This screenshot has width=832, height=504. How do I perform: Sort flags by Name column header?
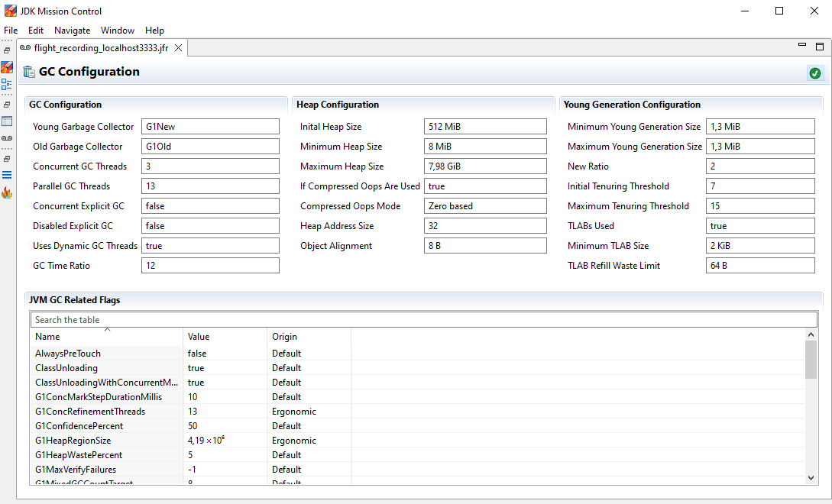point(107,336)
